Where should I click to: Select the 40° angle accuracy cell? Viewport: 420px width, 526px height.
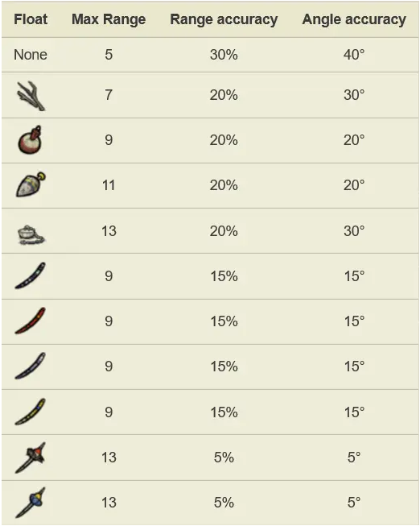pyautogui.click(x=354, y=55)
